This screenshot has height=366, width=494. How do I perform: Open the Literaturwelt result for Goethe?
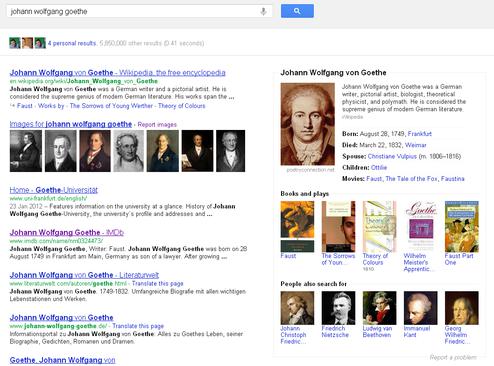[84, 275]
